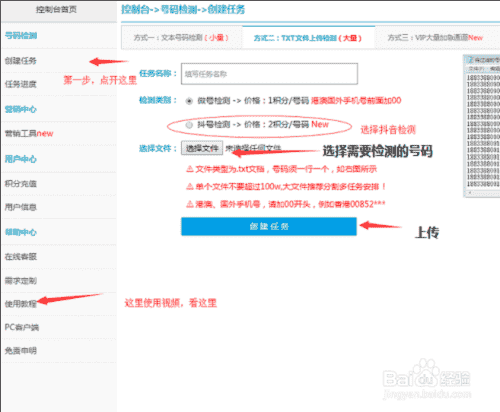This screenshot has width=500, height=412.
Task: Click the 用户中心 sidebar section header
Action: pos(21,159)
